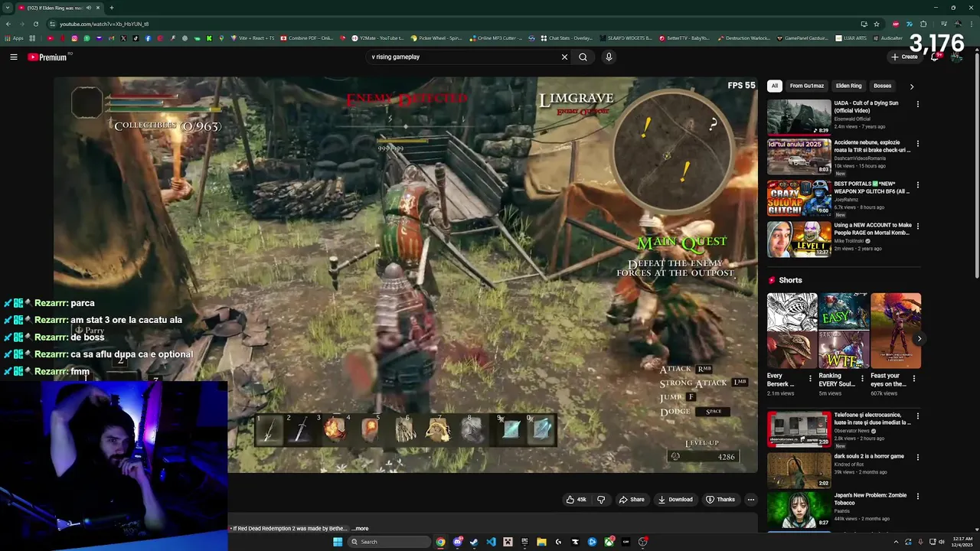
Task: Open Chrome from the taskbar
Action: [440, 542]
